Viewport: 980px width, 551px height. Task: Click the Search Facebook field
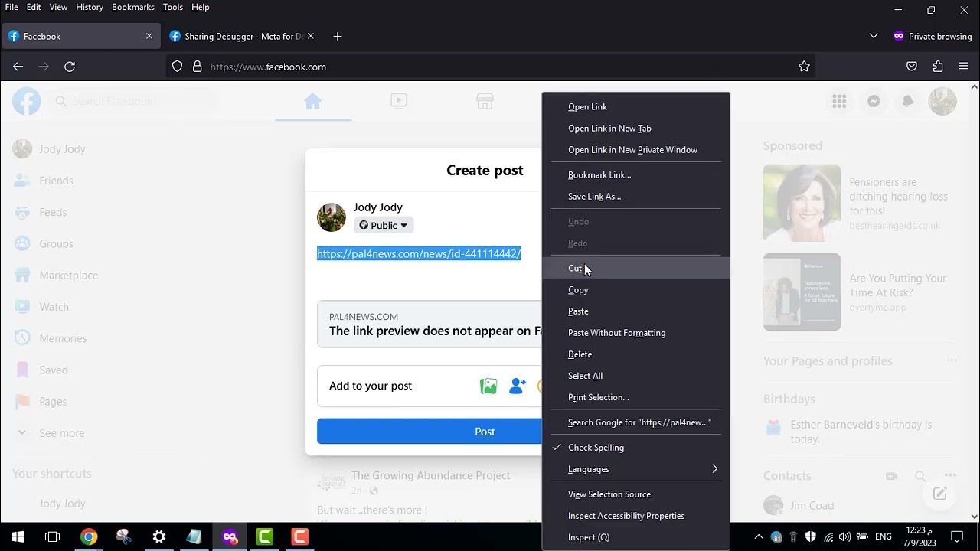(x=132, y=101)
